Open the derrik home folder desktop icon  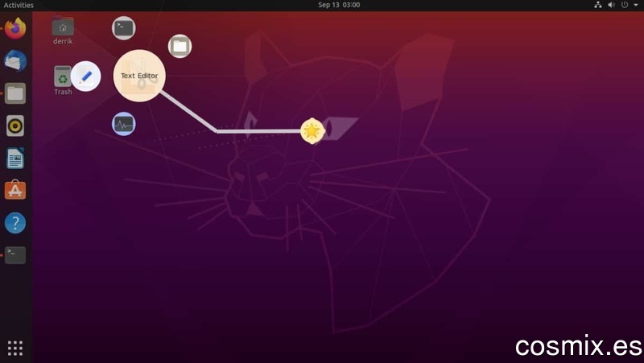tap(63, 31)
